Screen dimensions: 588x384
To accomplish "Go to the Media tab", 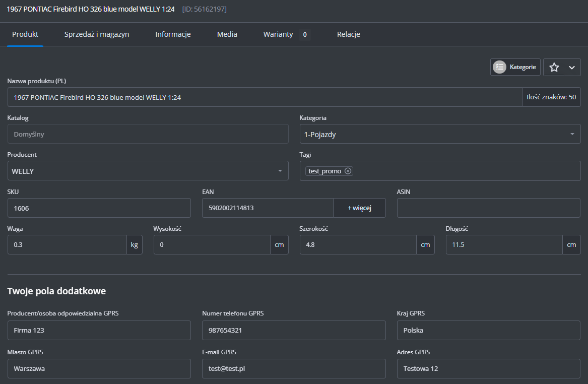I will pyautogui.click(x=227, y=34).
